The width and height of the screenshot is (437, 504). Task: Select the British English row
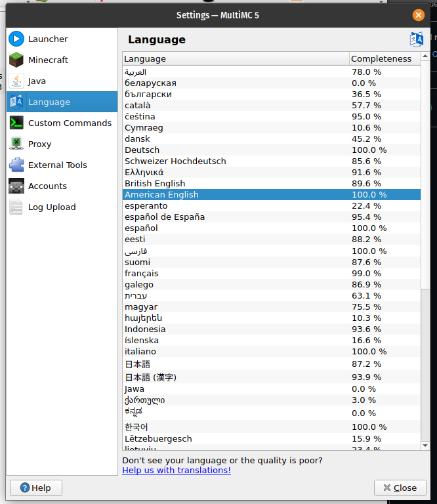tap(272, 184)
